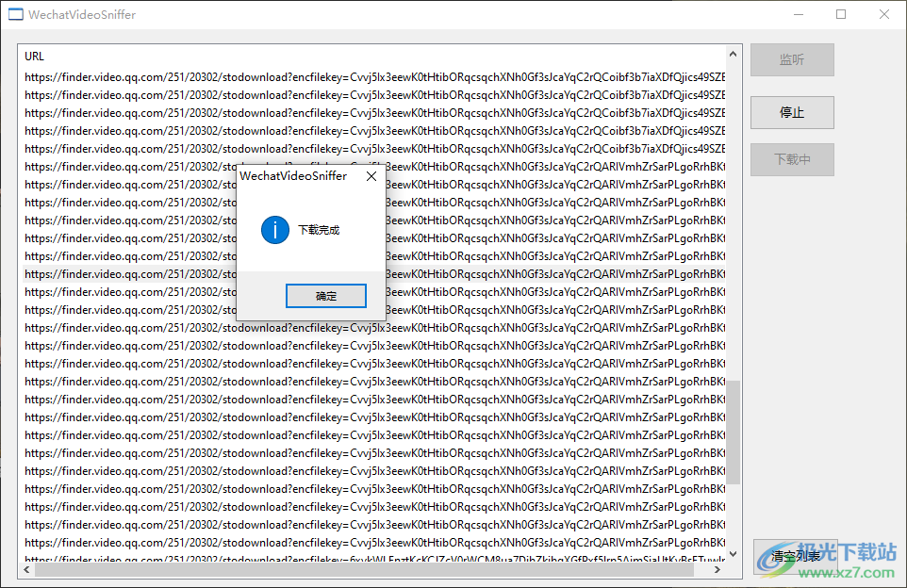
Task: Click the vertical scrollbar up arrow
Action: 733,54
